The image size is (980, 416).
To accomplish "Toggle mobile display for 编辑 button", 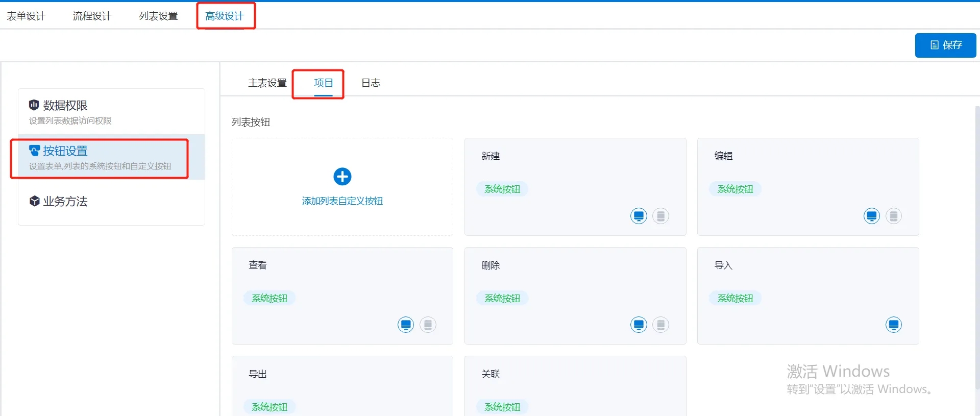I will (x=893, y=216).
